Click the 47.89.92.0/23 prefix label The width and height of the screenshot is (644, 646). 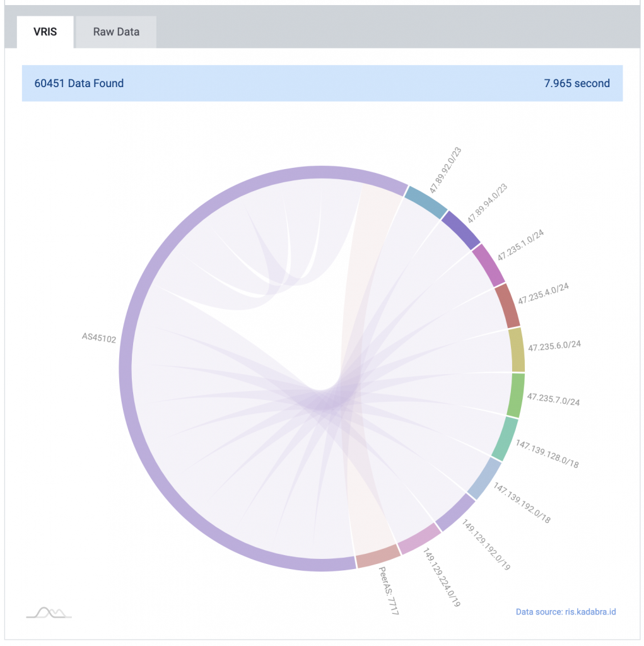445,170
